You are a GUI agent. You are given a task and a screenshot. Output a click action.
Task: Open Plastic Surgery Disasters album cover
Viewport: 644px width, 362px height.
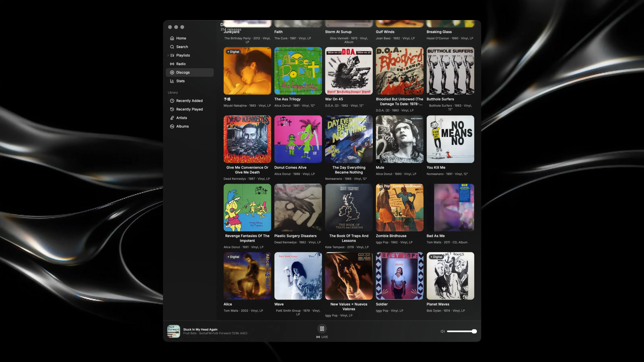tap(298, 208)
